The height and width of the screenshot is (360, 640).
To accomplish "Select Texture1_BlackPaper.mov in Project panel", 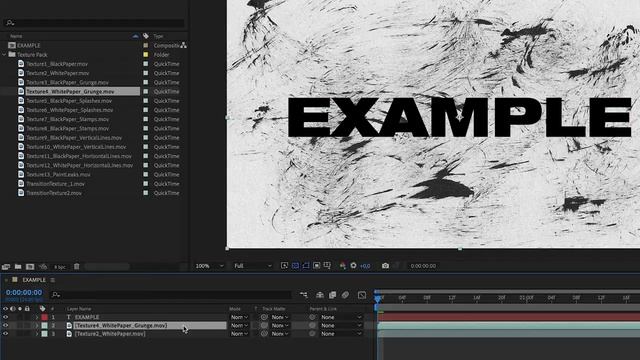I will [x=57, y=64].
